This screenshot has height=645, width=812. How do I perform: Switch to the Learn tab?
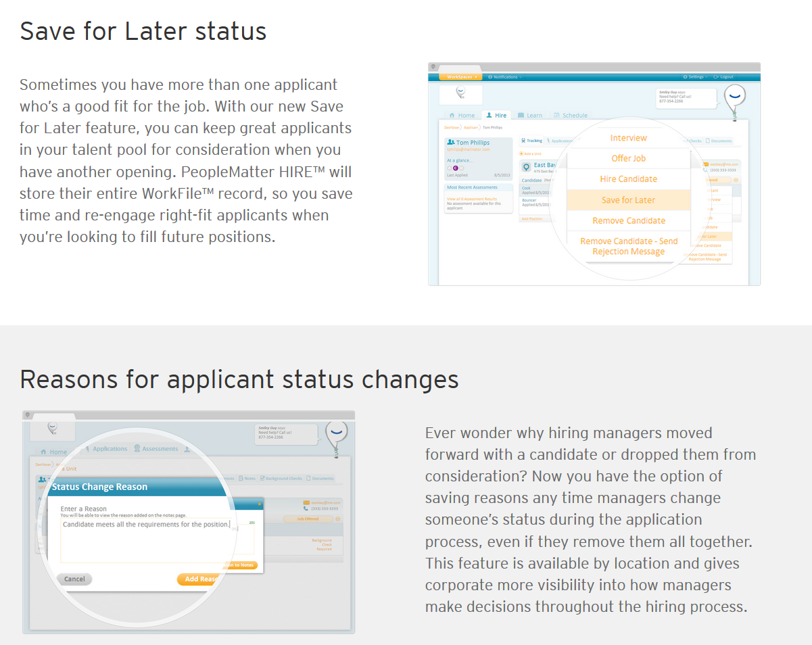pyautogui.click(x=530, y=116)
